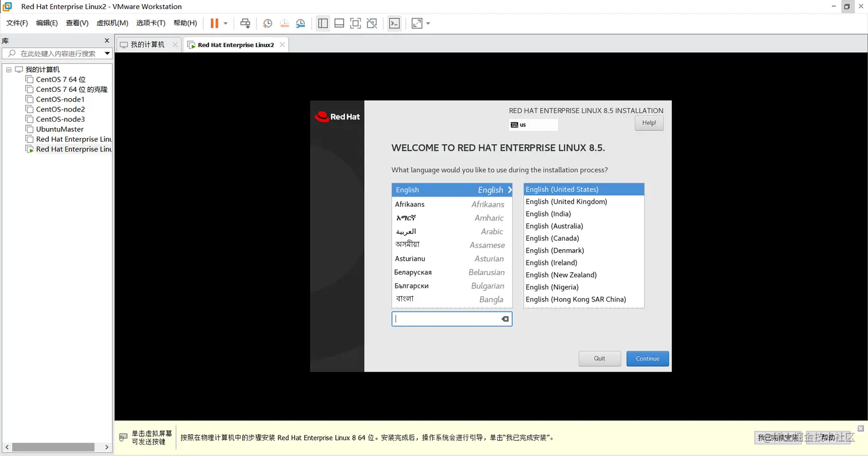Collapse the 我的计算机 tree node

point(8,69)
